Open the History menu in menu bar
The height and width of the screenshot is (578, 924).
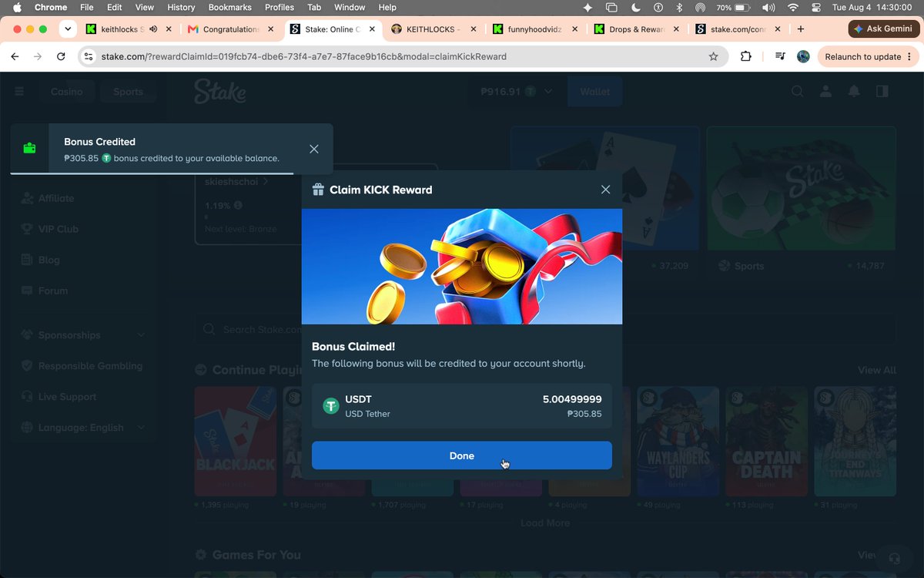[x=181, y=8]
